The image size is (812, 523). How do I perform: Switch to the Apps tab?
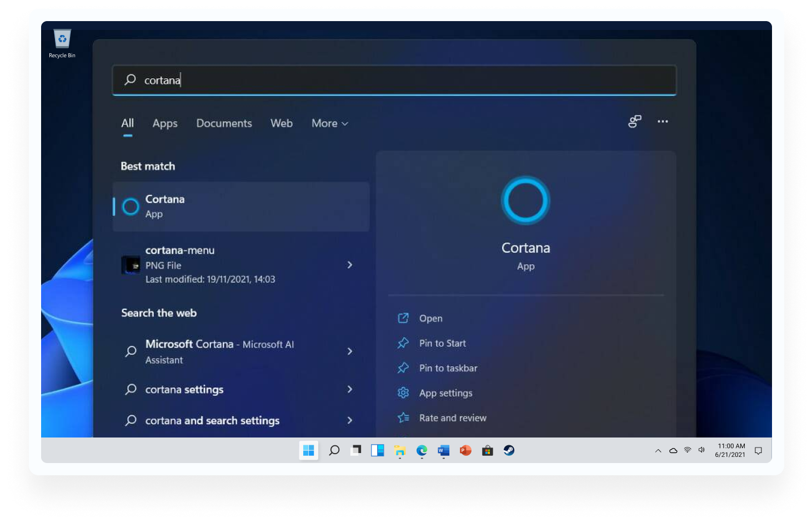pyautogui.click(x=165, y=123)
